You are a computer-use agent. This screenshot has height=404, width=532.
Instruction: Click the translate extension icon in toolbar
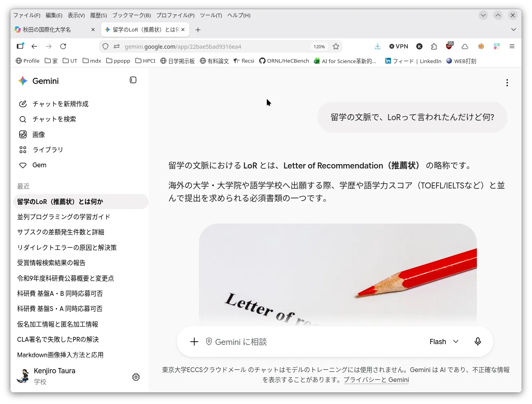(496, 46)
